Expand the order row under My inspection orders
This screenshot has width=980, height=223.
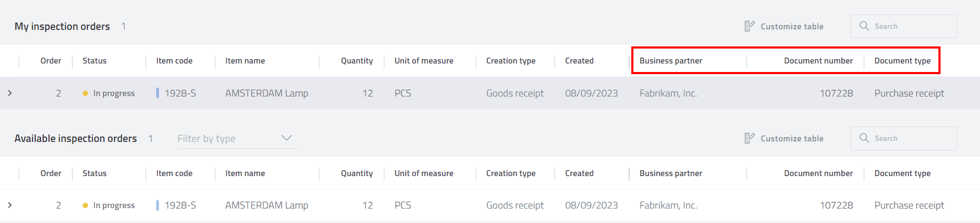tap(10, 93)
